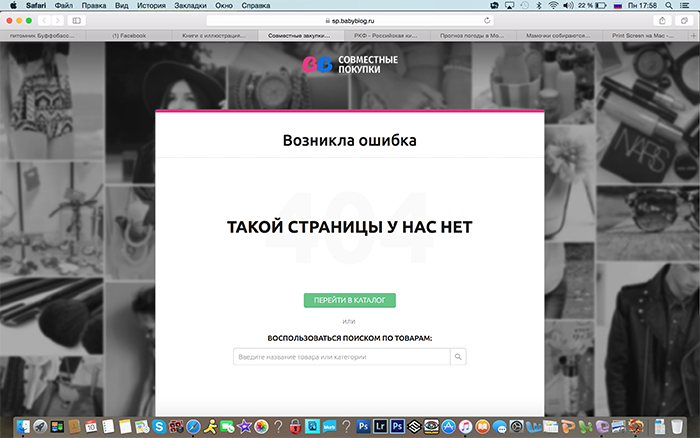Open FaceTime from the dock
Image resolution: width=700 pixels, height=438 pixels.
click(x=227, y=427)
